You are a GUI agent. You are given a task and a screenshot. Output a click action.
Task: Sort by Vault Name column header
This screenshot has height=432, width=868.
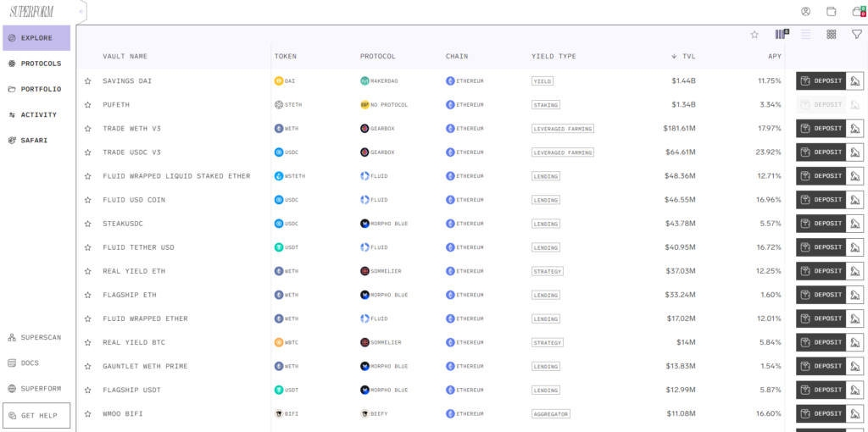coord(125,57)
